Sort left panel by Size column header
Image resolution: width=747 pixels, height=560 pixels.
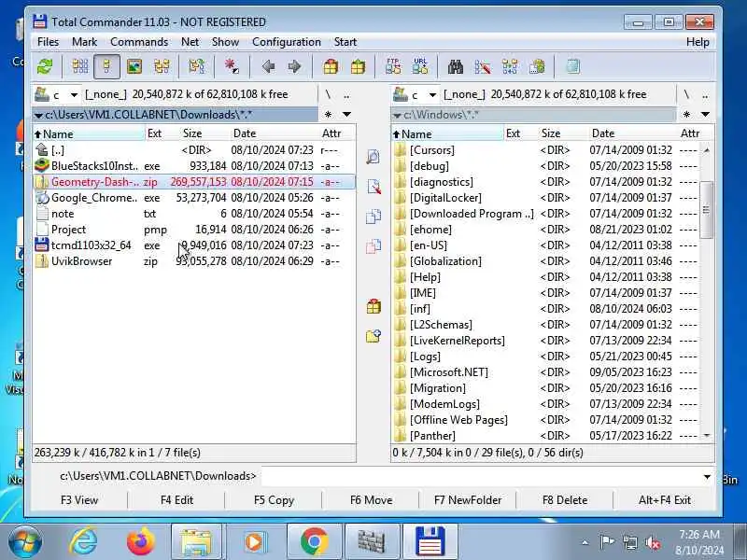tap(192, 133)
